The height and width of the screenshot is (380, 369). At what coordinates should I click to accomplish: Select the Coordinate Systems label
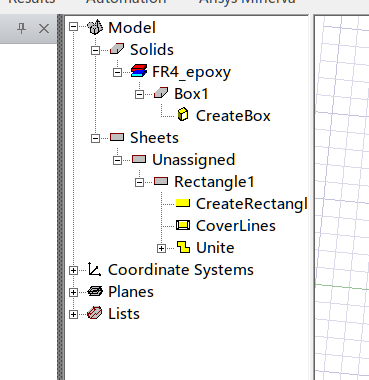181,270
